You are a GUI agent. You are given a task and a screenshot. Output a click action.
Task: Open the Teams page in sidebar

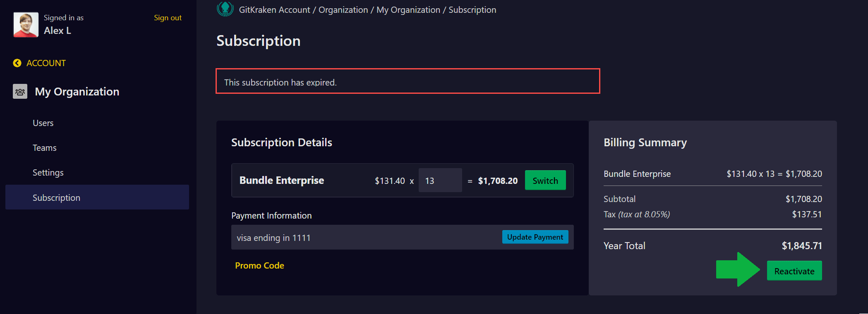(45, 148)
